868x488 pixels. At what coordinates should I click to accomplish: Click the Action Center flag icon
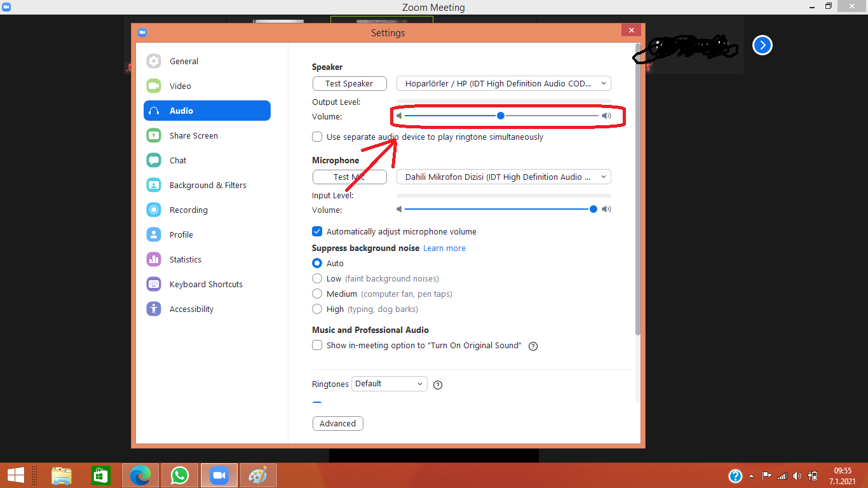tap(767, 476)
